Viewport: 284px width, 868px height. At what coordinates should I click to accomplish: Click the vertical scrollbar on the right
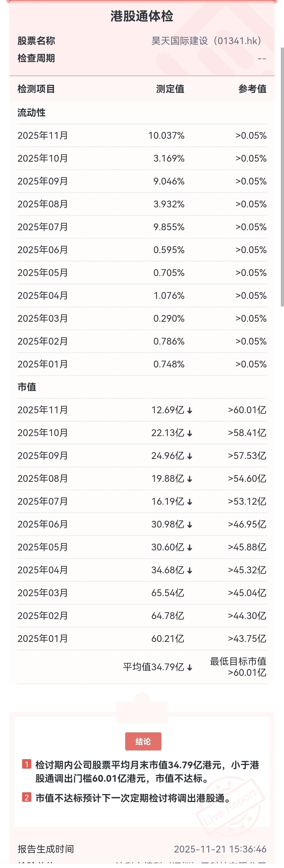(282, 177)
